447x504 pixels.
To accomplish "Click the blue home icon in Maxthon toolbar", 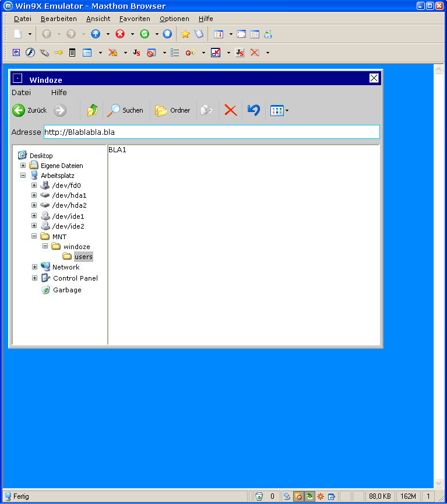I will [x=167, y=34].
